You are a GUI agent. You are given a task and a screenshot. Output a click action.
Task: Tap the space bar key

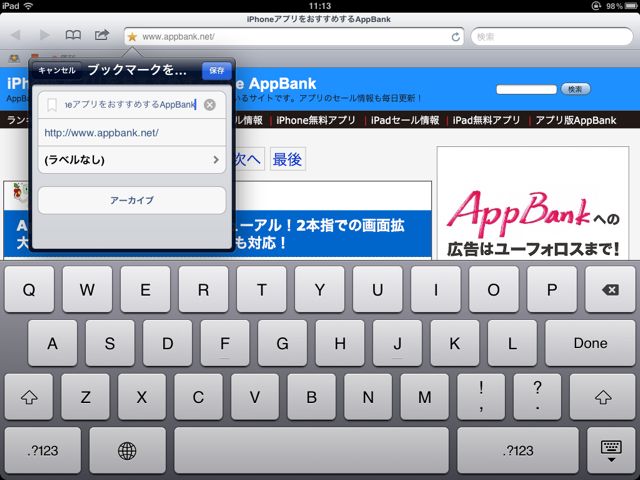pyautogui.click(x=311, y=450)
